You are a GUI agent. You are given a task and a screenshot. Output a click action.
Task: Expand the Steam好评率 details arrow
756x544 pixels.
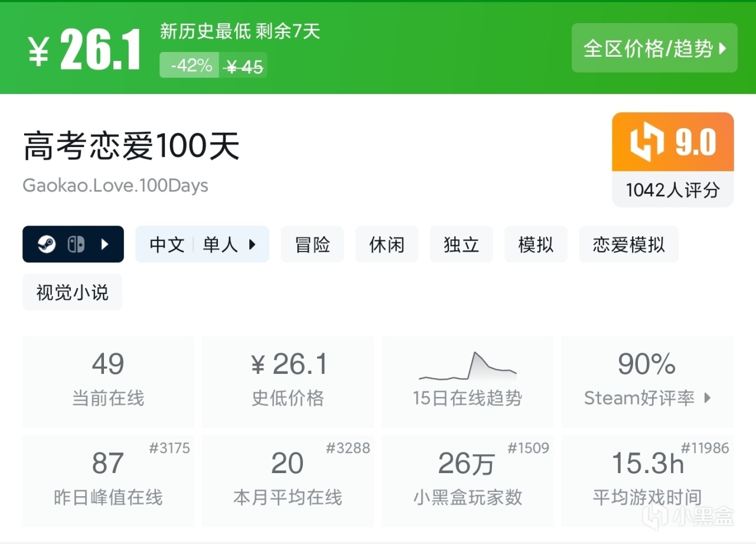pos(709,398)
